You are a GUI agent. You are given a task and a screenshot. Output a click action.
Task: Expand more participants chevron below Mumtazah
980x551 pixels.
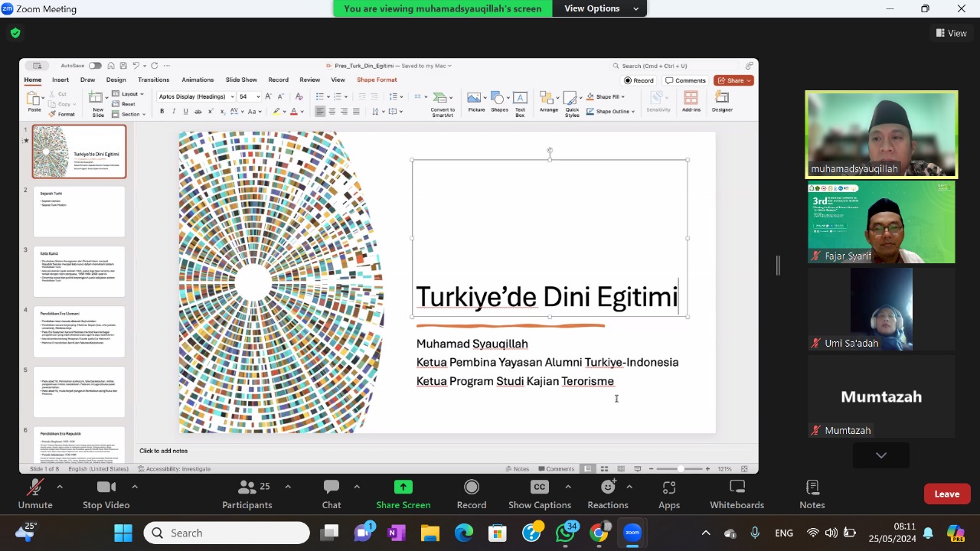(881, 455)
